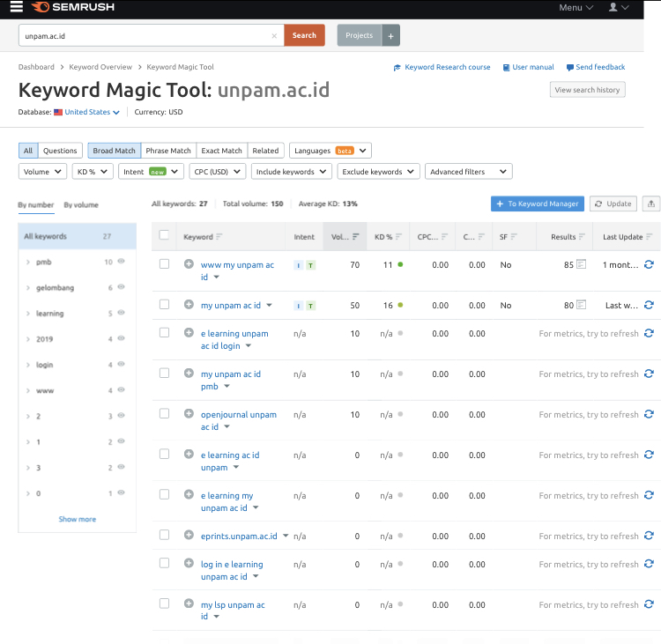
Task: View SERP results icon for 85 results
Action: click(x=581, y=264)
